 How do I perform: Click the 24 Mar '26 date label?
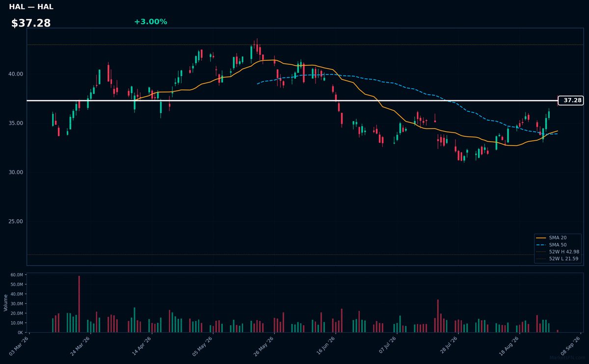[x=80, y=346]
